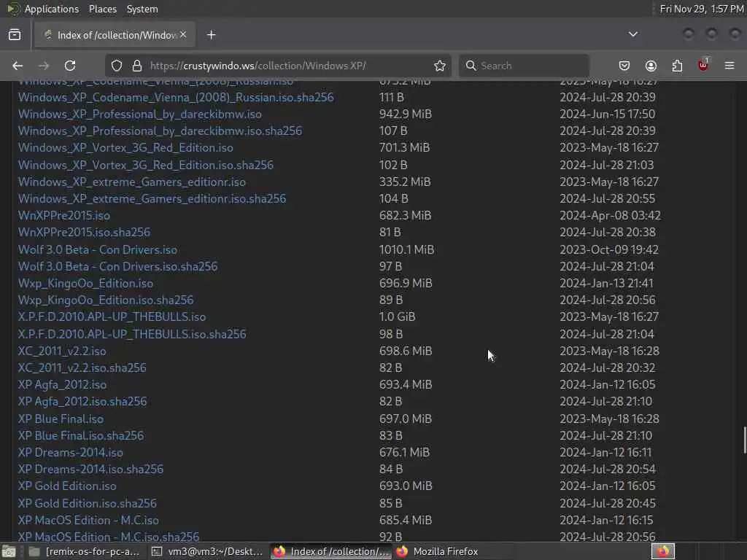Open XP Gold Edition.iso.sha256 link
Viewport: 747px width, 560px height.
(88, 503)
